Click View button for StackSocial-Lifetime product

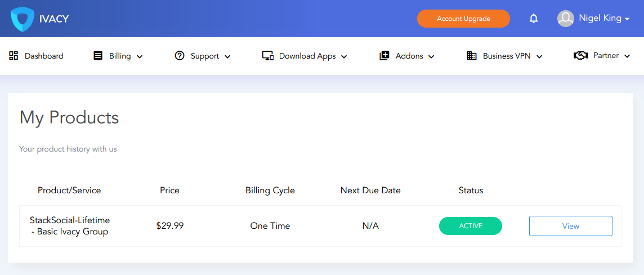(570, 226)
